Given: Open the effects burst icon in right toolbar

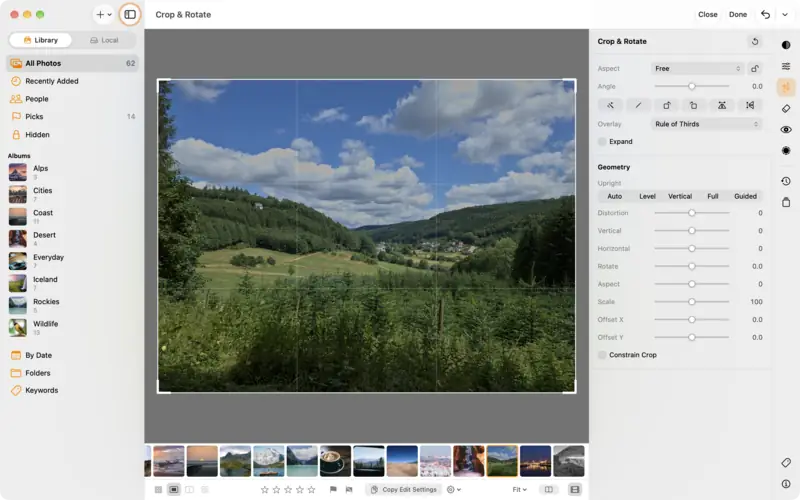Looking at the screenshot, I should coord(786,151).
